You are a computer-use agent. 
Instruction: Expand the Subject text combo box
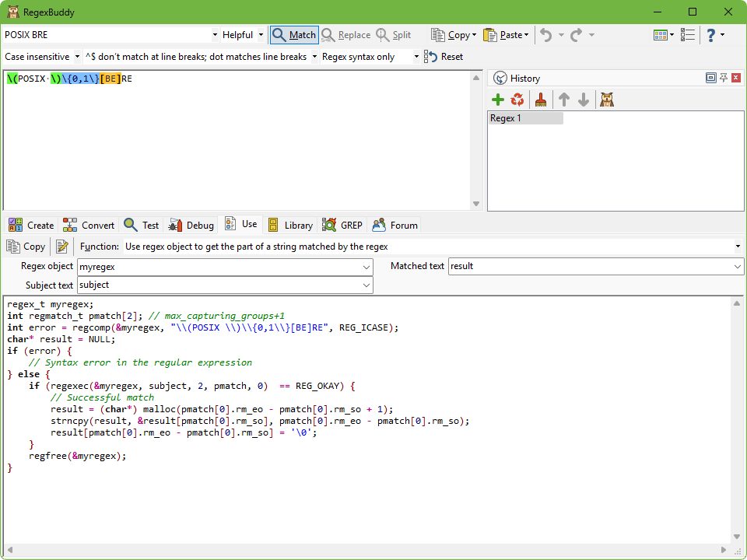(x=366, y=285)
